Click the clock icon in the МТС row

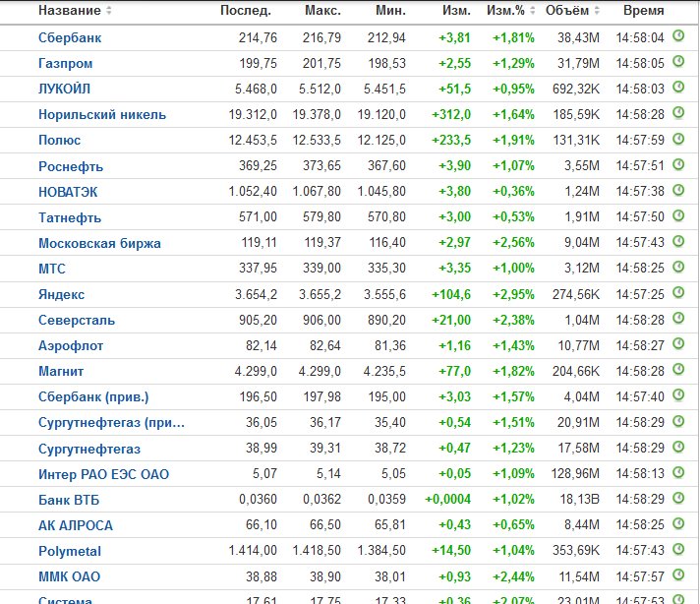678,267
